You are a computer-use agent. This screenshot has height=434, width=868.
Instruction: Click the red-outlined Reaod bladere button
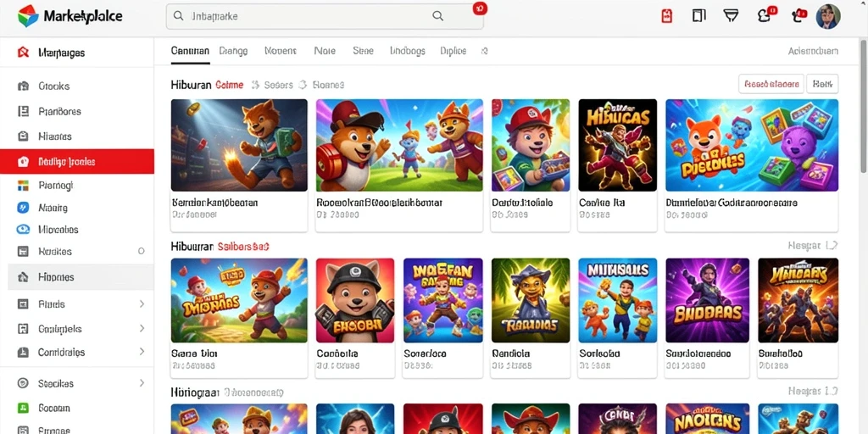tap(771, 84)
